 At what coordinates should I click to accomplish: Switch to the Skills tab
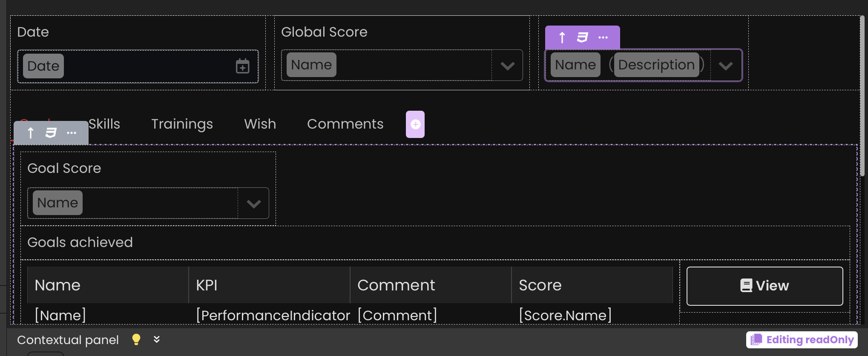(x=105, y=124)
